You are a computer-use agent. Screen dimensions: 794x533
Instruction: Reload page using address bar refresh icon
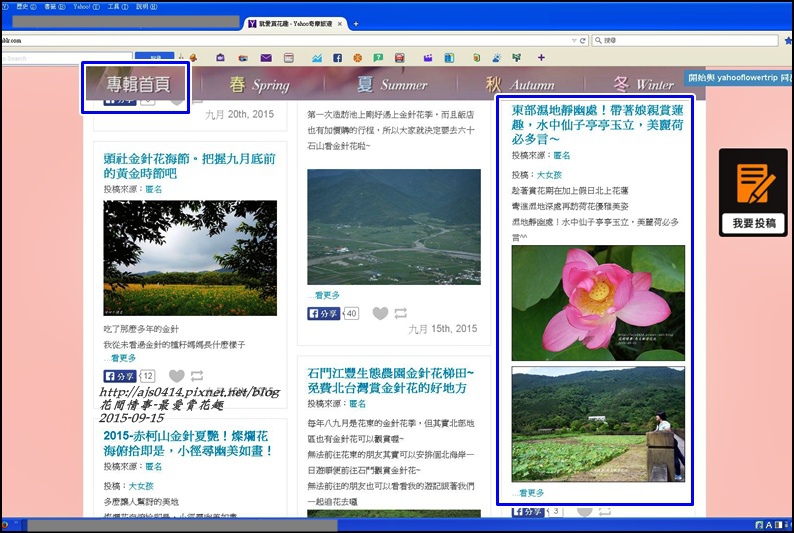pos(583,40)
